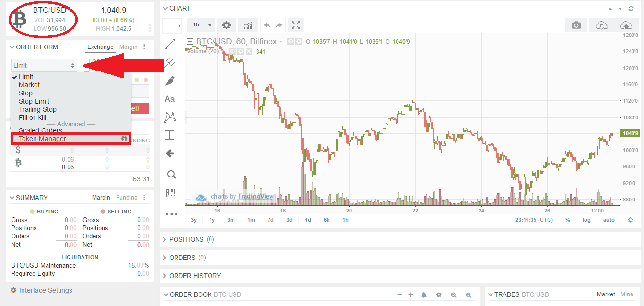Select the text annotation tool

(170, 99)
